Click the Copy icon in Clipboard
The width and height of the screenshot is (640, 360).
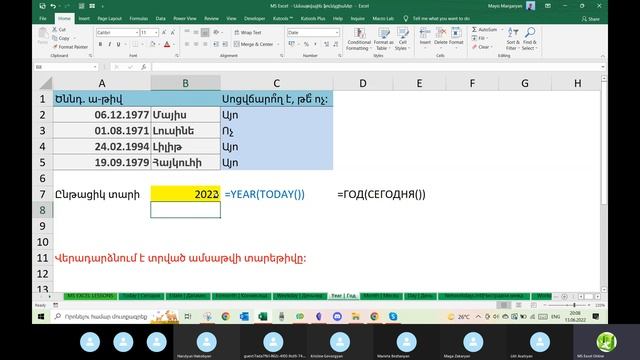click(55, 38)
